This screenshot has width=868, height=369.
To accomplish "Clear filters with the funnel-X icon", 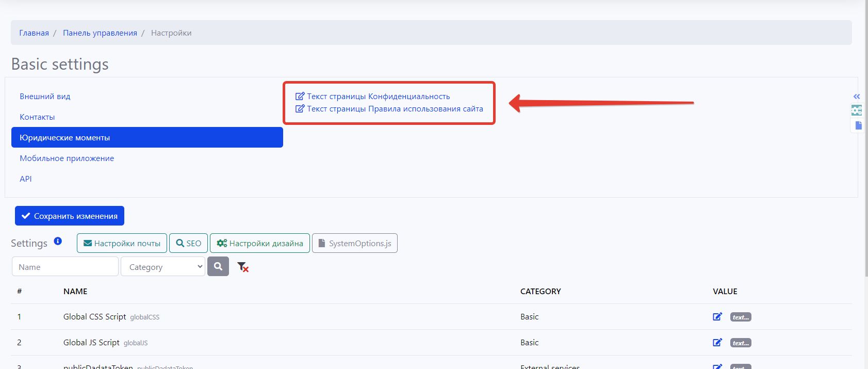I will [x=242, y=267].
